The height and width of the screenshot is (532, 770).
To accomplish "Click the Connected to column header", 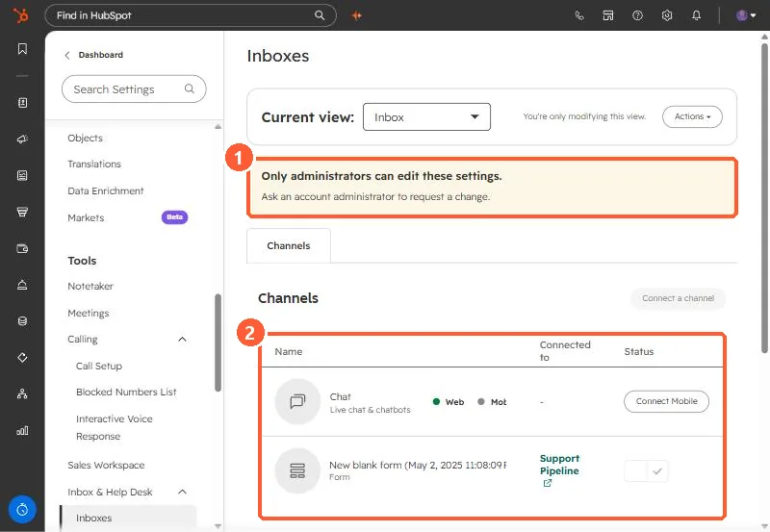I will coord(565,351).
